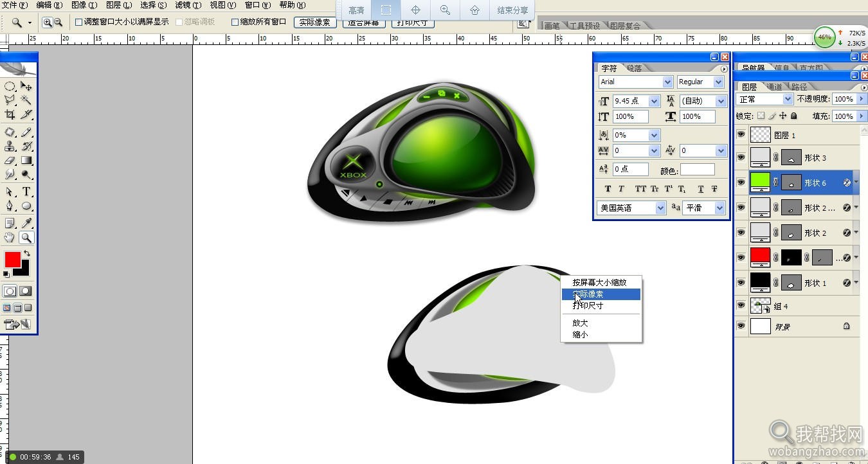The image size is (868, 464).
Task: Select the Hand tool
Action: pos(10,238)
